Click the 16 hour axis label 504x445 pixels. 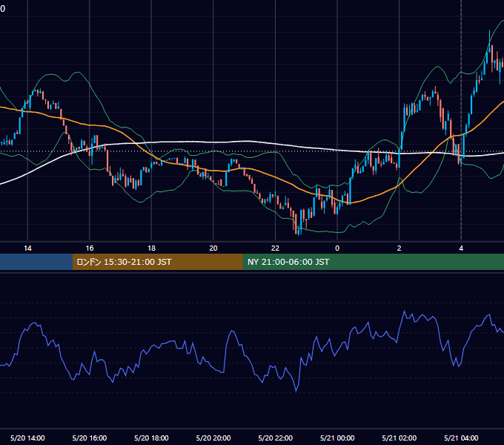pos(90,248)
